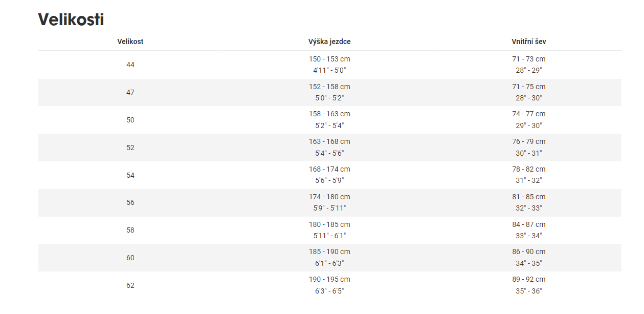Click the 150 - 153 cm rider height
This screenshot has height=314, width=644.
click(x=329, y=59)
